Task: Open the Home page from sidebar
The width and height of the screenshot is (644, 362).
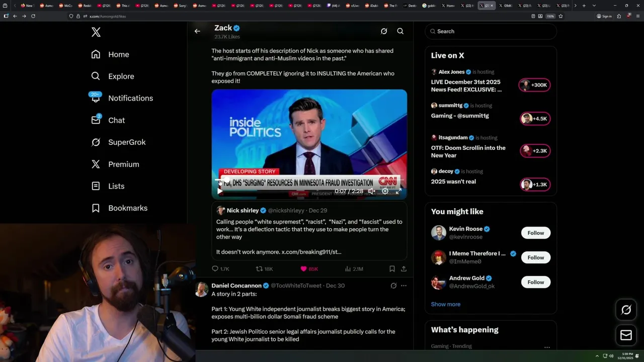Action: (x=110, y=54)
